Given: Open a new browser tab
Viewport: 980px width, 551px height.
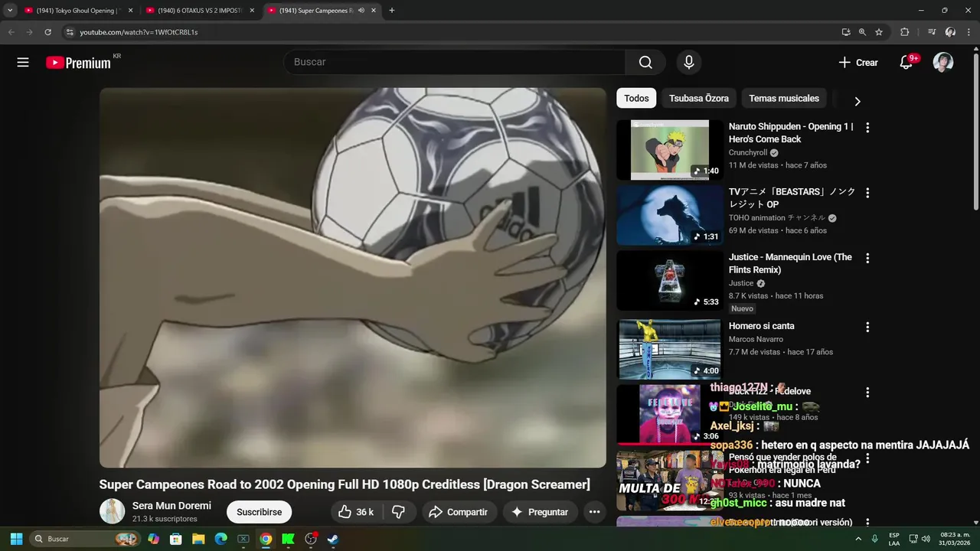Looking at the screenshot, I should (392, 11).
